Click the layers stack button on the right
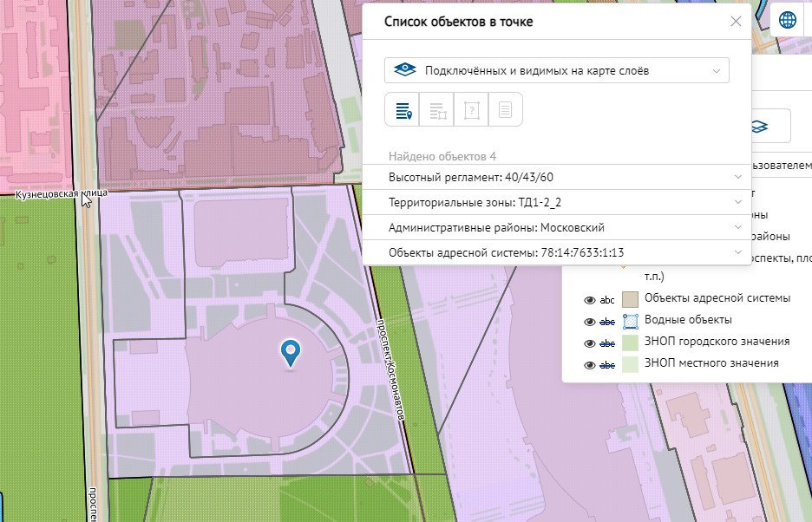 [x=760, y=127]
